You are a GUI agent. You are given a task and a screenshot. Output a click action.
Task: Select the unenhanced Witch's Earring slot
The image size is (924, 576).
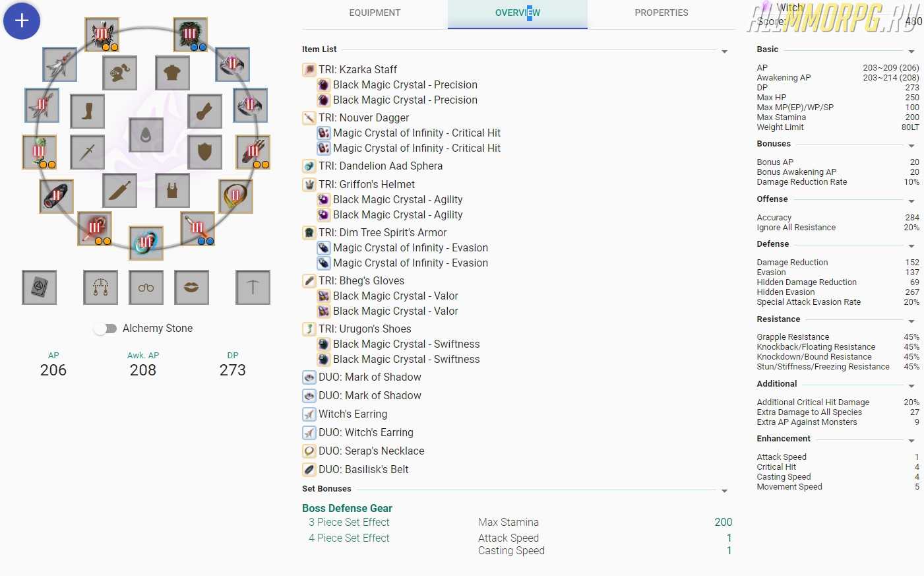[x=60, y=64]
